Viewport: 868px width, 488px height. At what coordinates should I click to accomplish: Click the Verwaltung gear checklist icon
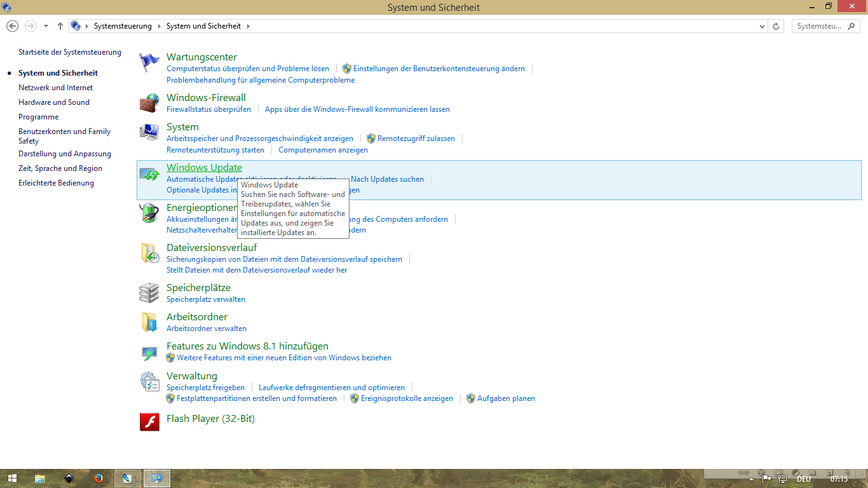click(149, 381)
